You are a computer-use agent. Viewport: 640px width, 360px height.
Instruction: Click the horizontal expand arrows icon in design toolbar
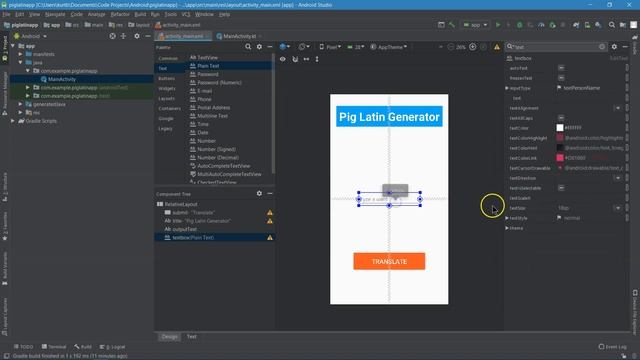click(306, 59)
